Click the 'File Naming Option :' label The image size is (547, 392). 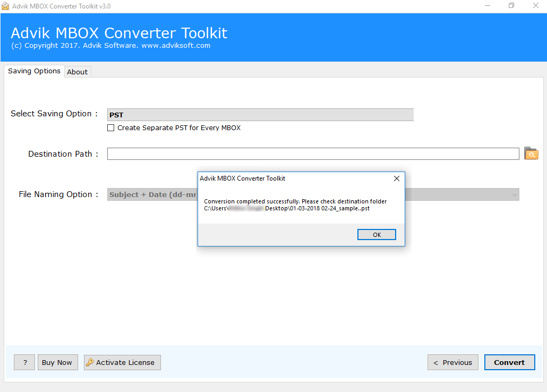tap(58, 194)
